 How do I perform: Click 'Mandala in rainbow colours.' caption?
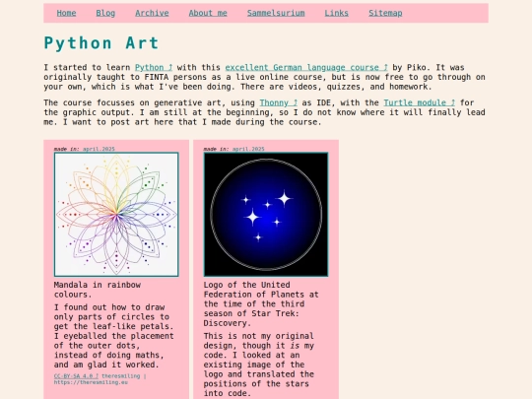tap(98, 290)
